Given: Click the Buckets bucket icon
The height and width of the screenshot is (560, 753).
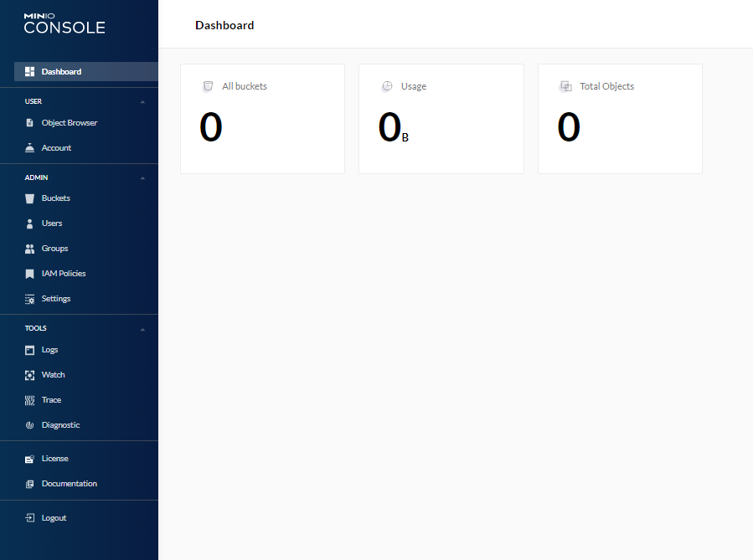Looking at the screenshot, I should click(29, 198).
